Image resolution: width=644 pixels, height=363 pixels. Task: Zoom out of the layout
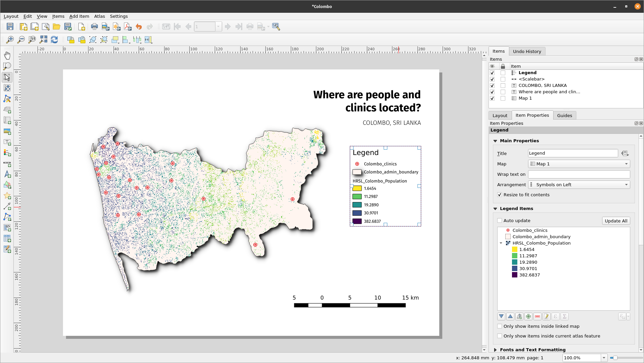point(21,40)
